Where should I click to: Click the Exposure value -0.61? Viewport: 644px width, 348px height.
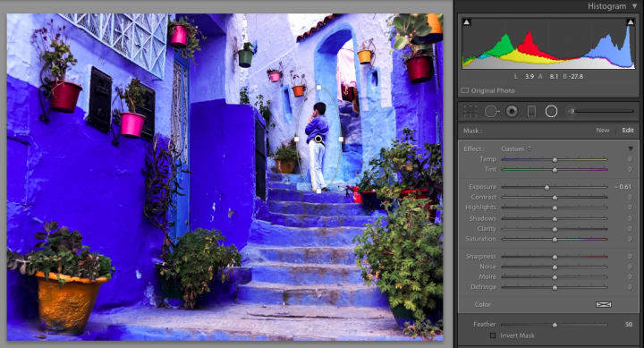coord(623,187)
